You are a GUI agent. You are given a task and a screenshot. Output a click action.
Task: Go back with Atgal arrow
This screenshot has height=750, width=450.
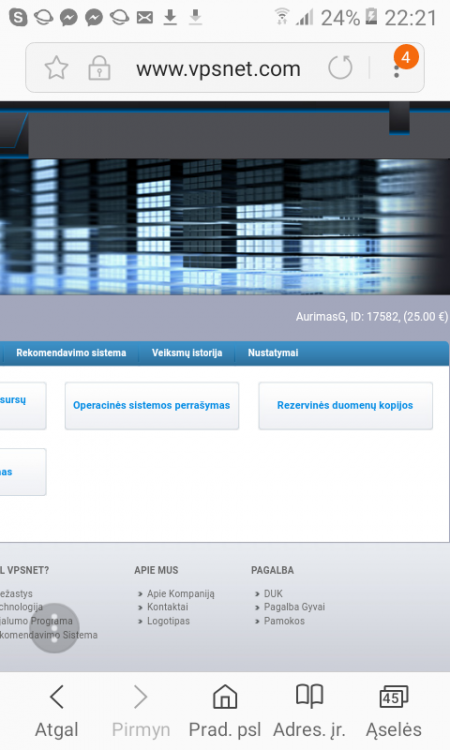pos(56,711)
